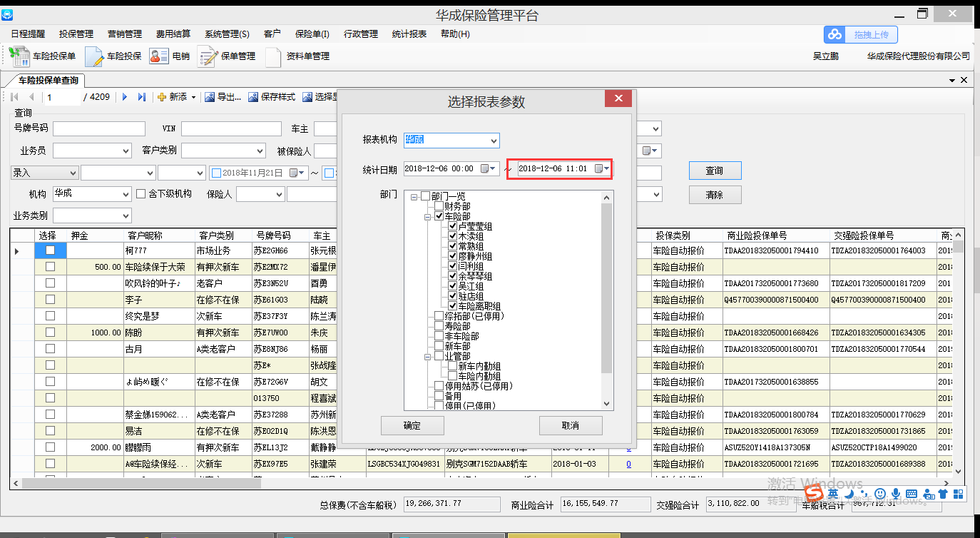Tick the 选择 checkbox in 陈盼's row

(x=50, y=333)
